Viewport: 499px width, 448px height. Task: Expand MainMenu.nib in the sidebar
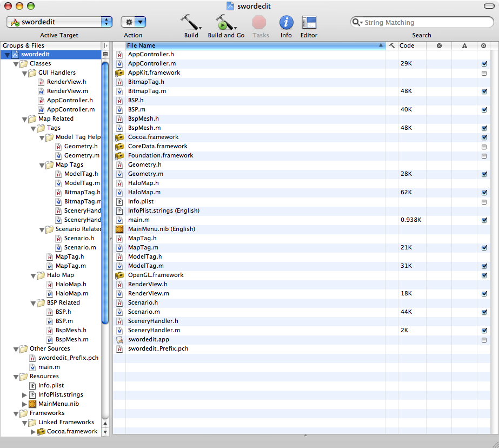[x=24, y=404]
